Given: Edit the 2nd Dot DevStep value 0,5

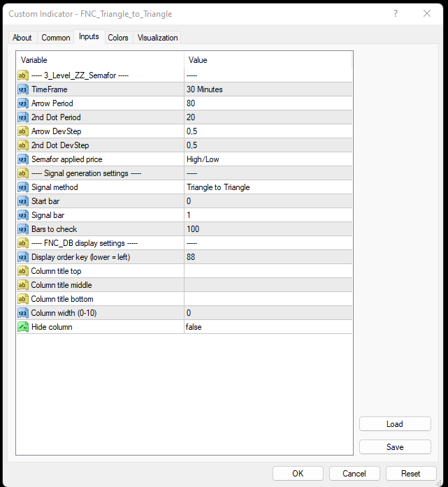Looking at the screenshot, I should click(x=268, y=145).
